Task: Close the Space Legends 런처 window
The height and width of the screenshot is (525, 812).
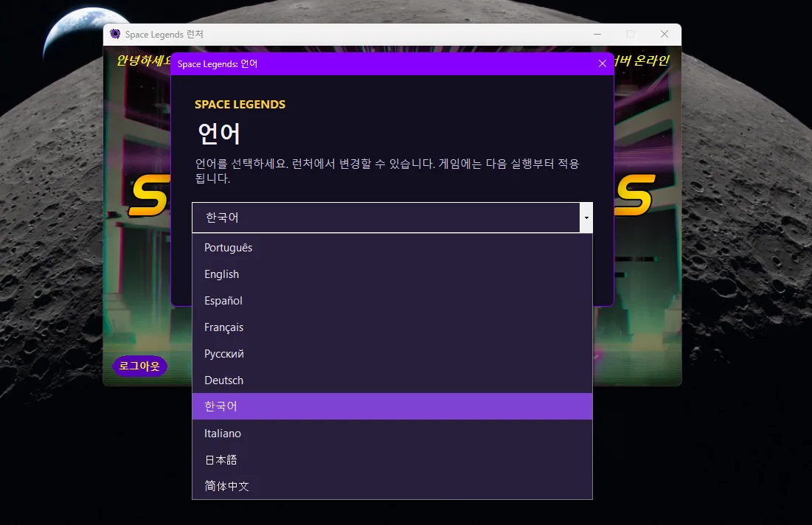Action: [x=664, y=34]
